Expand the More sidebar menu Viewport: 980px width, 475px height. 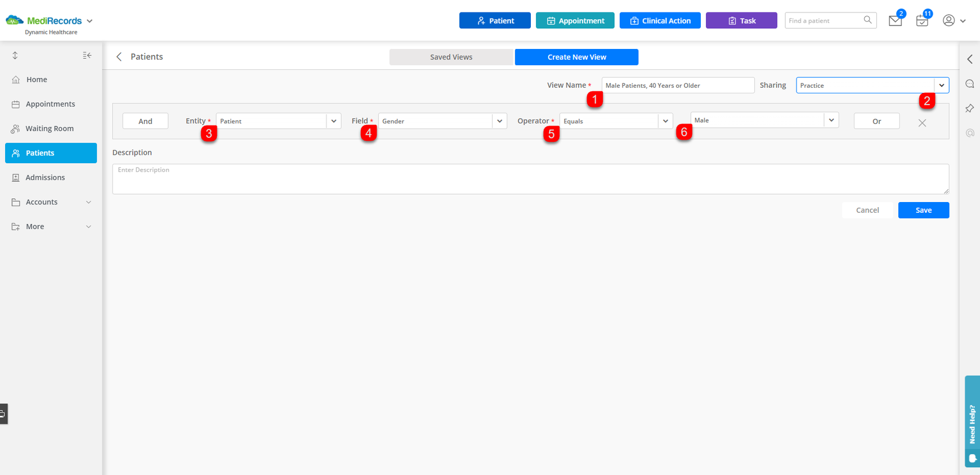[51, 226]
